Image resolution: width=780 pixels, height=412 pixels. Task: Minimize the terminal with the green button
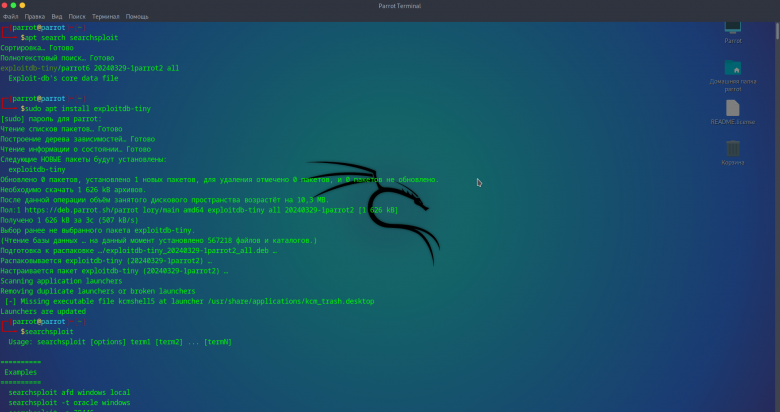13,5
